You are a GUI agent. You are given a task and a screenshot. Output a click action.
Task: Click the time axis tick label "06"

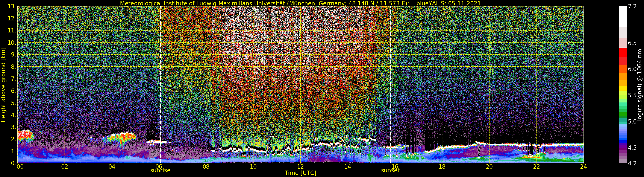[159, 166]
